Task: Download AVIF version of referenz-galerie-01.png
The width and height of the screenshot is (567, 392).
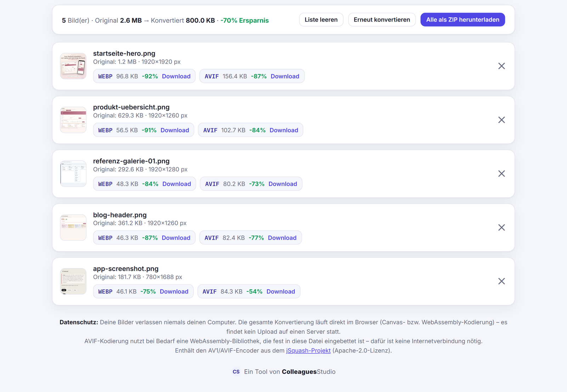Action: pyautogui.click(x=283, y=184)
